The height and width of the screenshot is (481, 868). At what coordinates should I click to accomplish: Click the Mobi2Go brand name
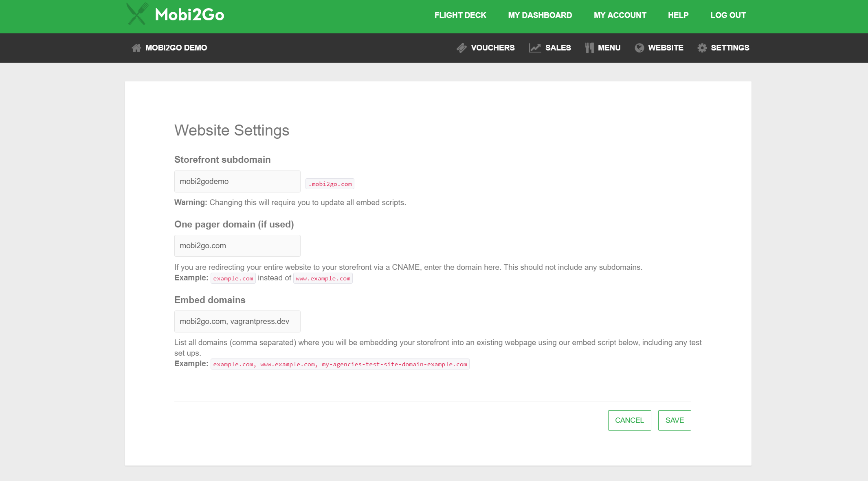(189, 15)
